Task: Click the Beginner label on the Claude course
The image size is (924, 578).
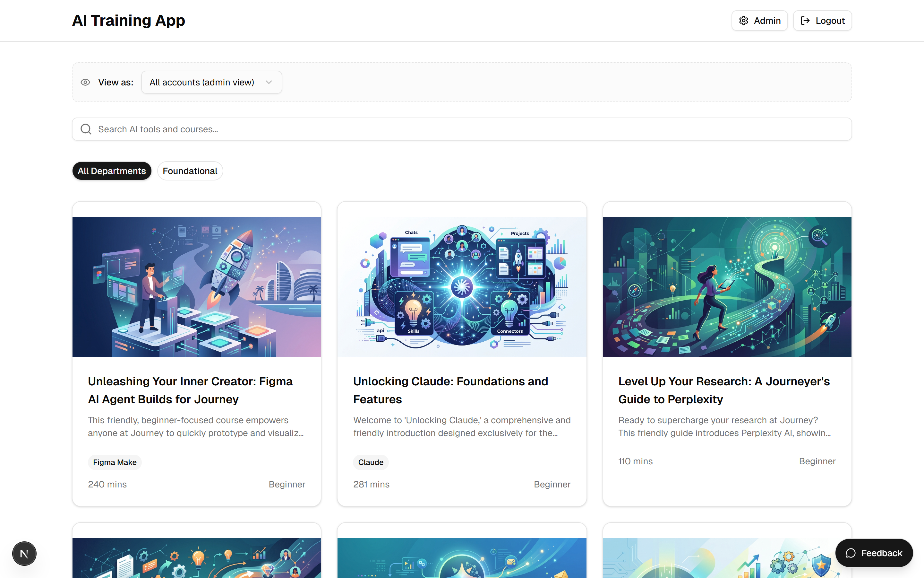Action: tap(552, 484)
